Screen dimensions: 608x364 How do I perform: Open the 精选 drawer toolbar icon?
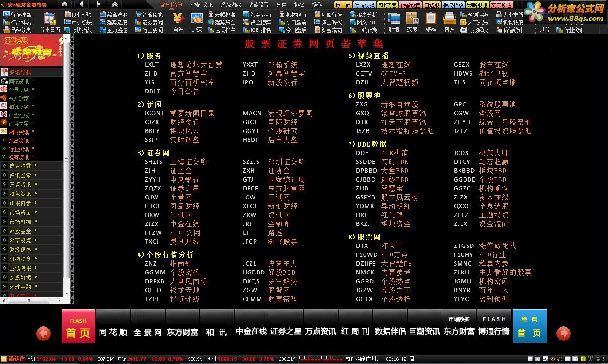(449, 23)
